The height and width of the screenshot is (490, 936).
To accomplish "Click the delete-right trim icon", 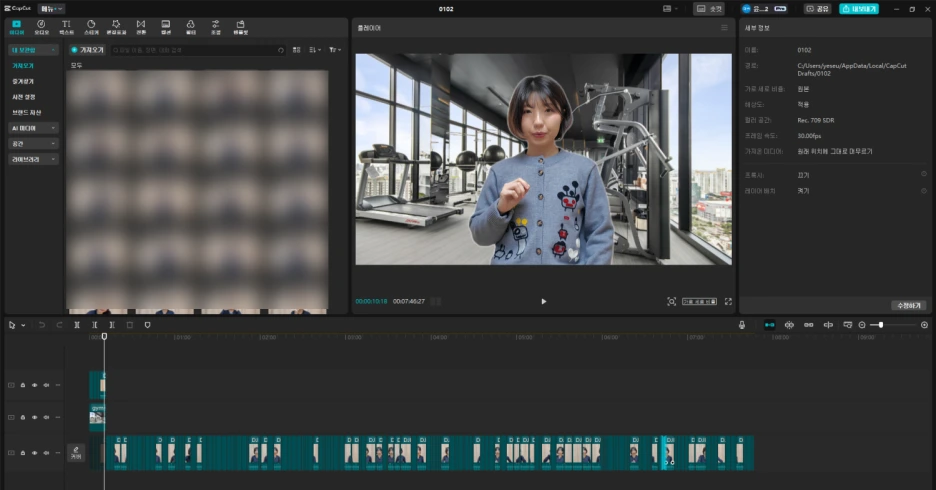I will (112, 325).
